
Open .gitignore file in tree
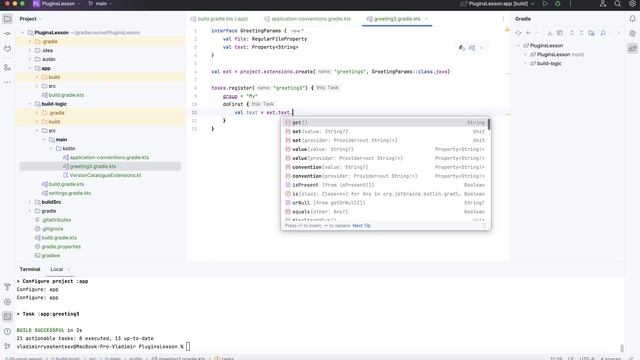click(x=53, y=229)
